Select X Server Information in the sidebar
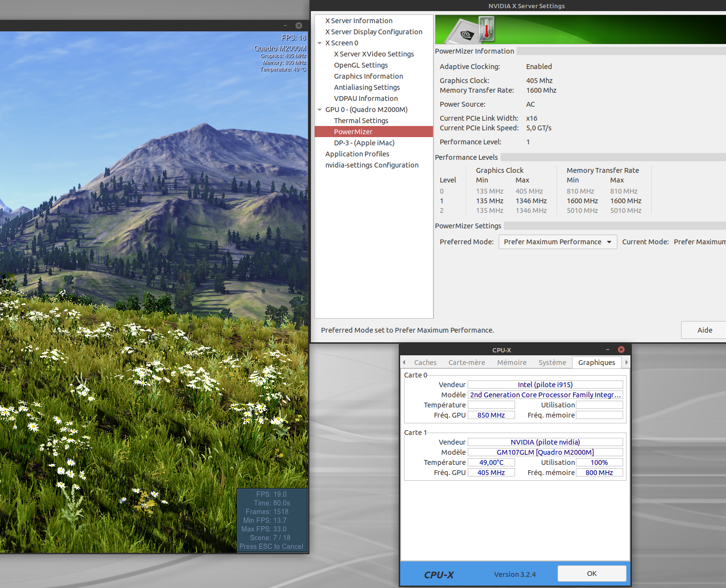 point(359,21)
